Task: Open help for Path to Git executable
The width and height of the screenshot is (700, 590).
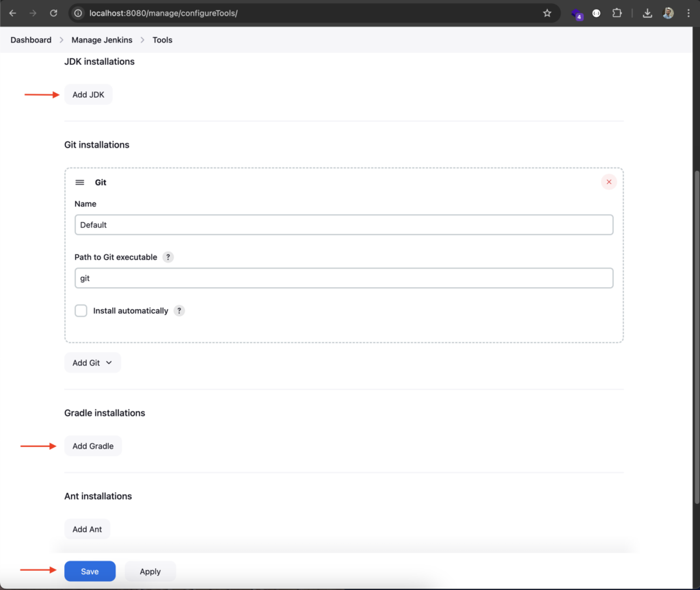Action: point(168,257)
